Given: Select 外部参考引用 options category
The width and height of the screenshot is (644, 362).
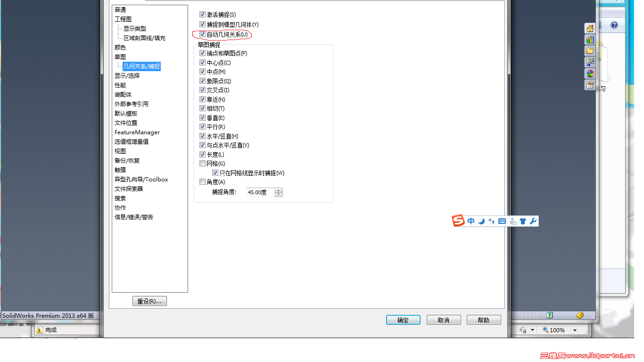Looking at the screenshot, I should (x=132, y=104).
